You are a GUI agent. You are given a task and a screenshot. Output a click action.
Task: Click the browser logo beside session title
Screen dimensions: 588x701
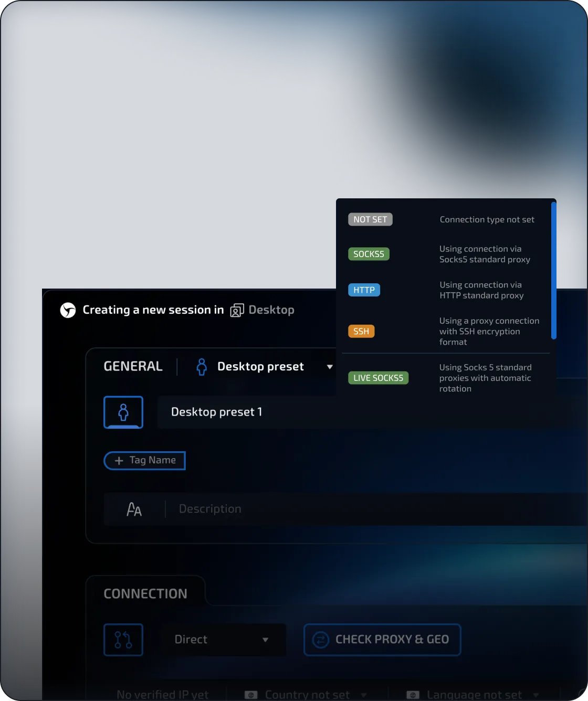coord(68,310)
